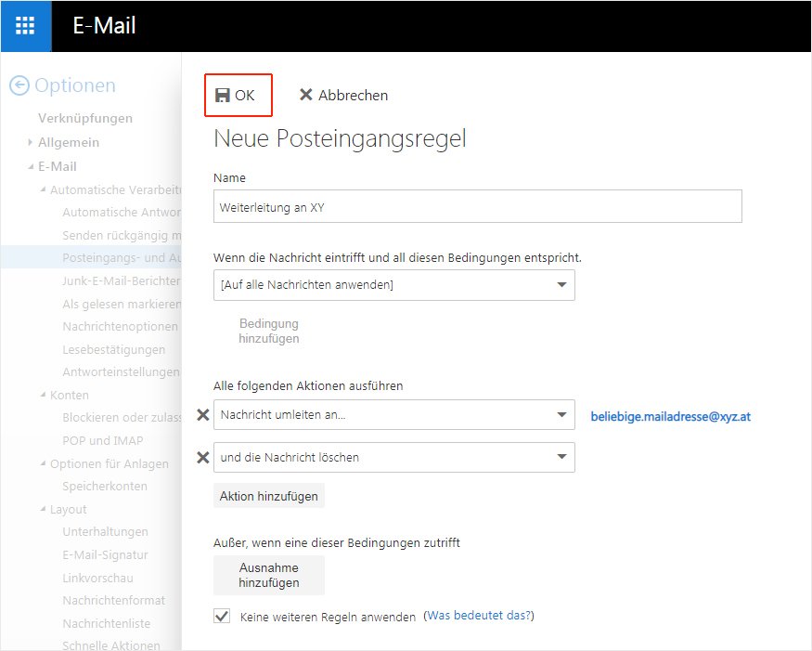The image size is (812, 651).
Task: Click Ausnahme hinzufügen button
Action: 269,575
